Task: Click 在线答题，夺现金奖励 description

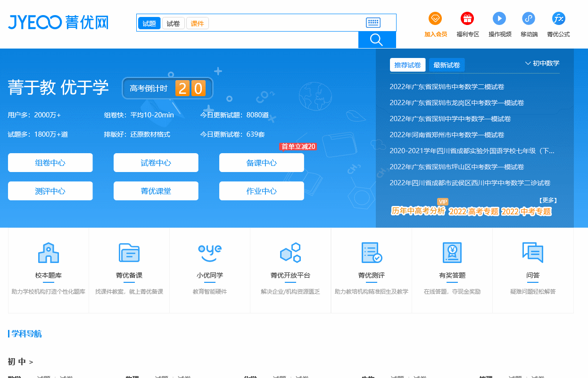Action: click(x=452, y=292)
